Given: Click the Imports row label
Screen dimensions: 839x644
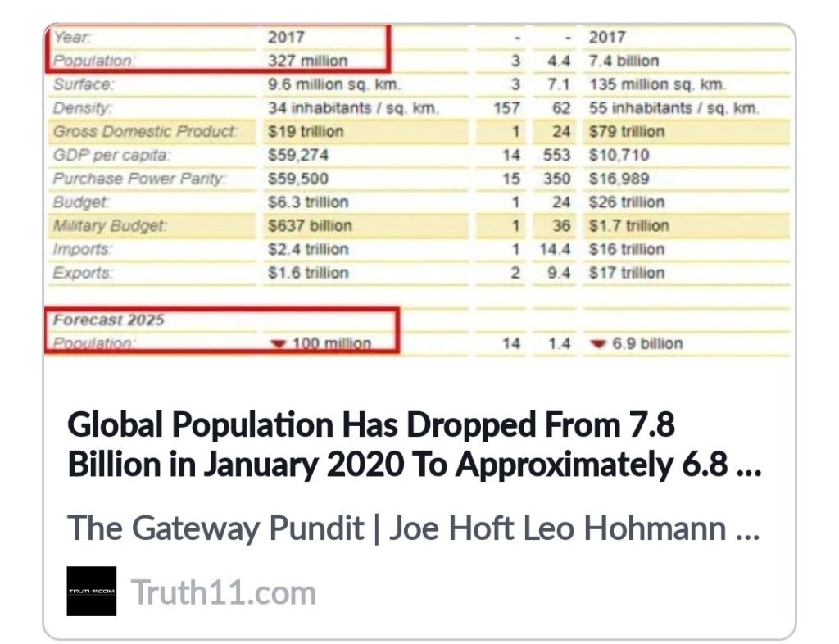Looking at the screenshot, I should pos(82,249).
